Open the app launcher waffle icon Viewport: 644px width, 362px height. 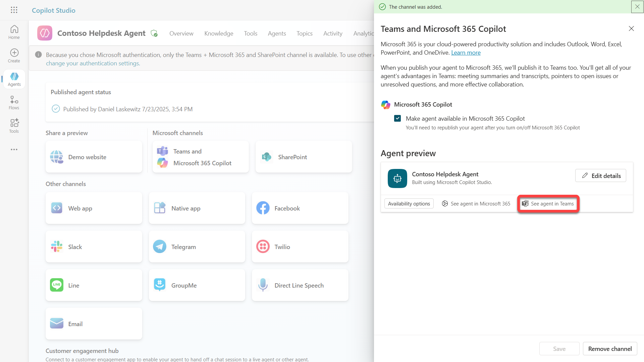(14, 10)
